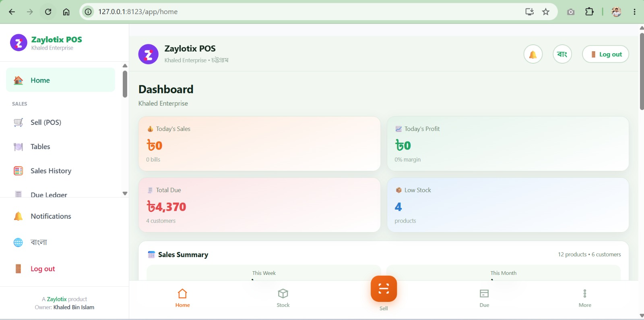The image size is (644, 320).
Task: Open the browser three-dot menu
Action: pyautogui.click(x=634, y=12)
